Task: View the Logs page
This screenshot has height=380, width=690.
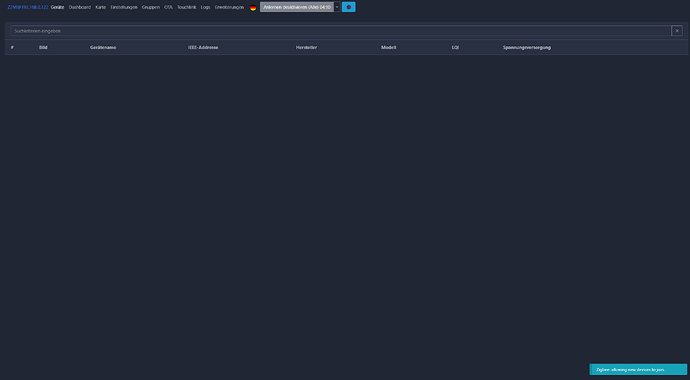Action: (206, 7)
